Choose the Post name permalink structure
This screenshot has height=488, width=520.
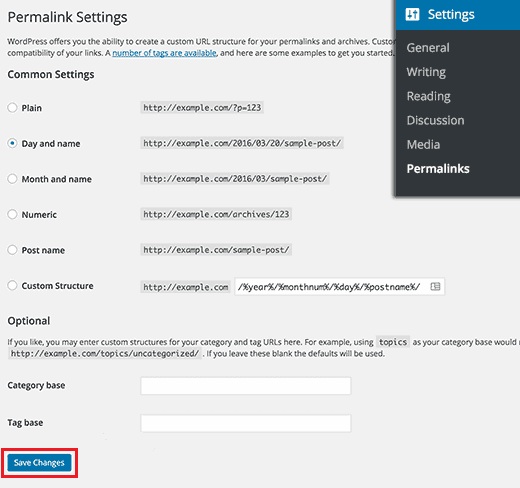click(x=12, y=250)
